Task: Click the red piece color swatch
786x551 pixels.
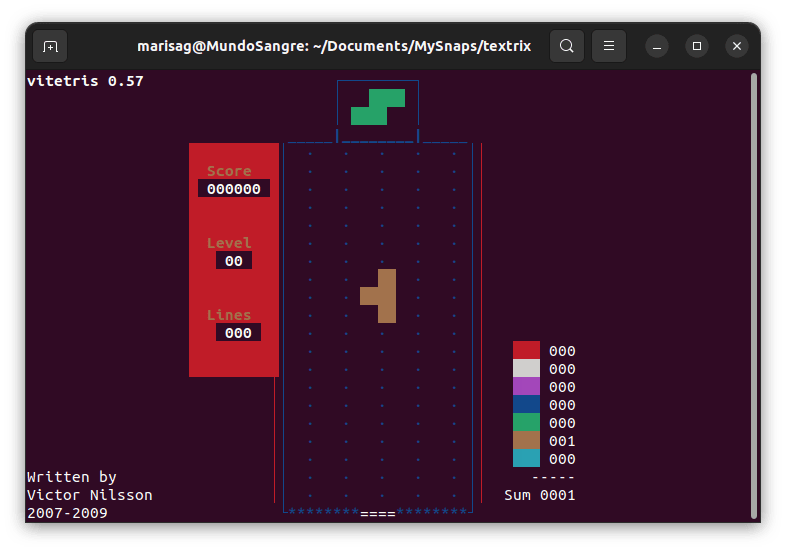Action: pyautogui.click(x=526, y=350)
